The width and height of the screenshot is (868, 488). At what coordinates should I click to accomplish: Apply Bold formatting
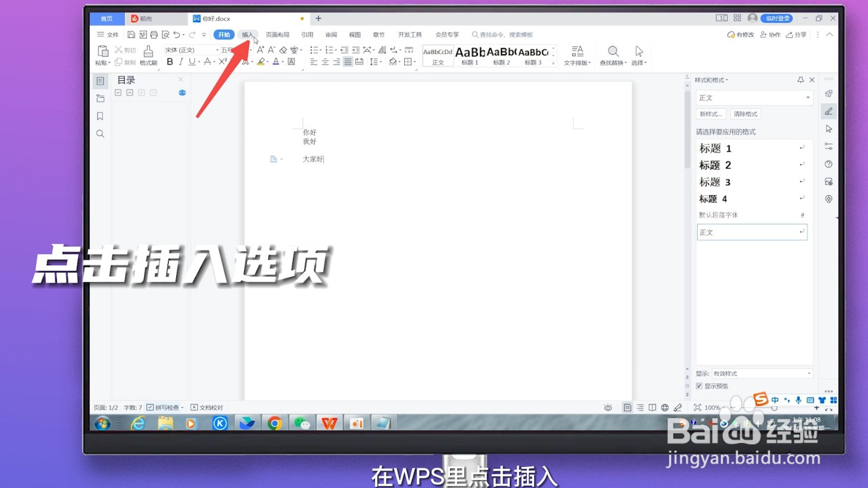tap(170, 62)
